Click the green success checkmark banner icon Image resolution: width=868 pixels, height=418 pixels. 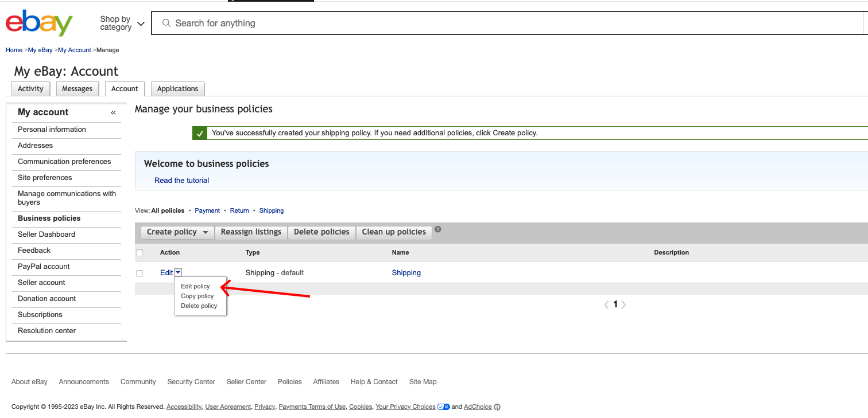[200, 132]
